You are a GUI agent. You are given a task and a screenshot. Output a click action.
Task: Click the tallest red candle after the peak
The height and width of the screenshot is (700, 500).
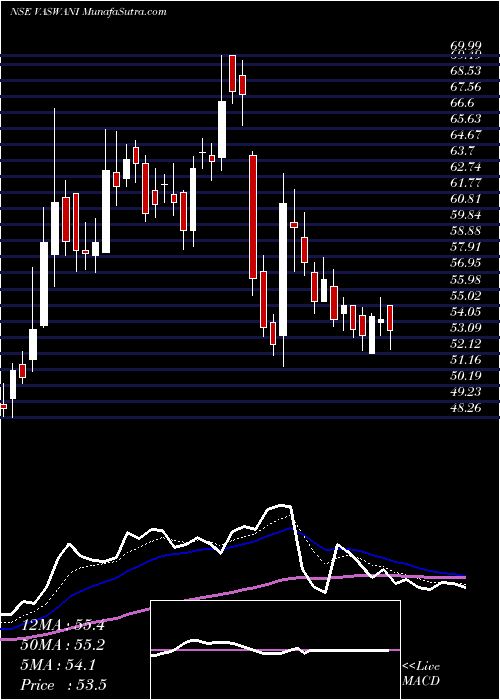tap(253, 217)
